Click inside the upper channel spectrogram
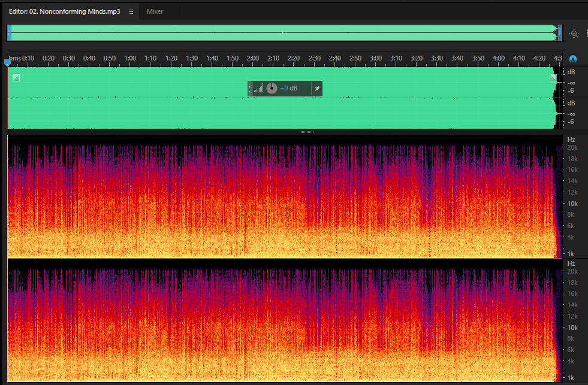The image size is (588, 385). tap(285, 196)
